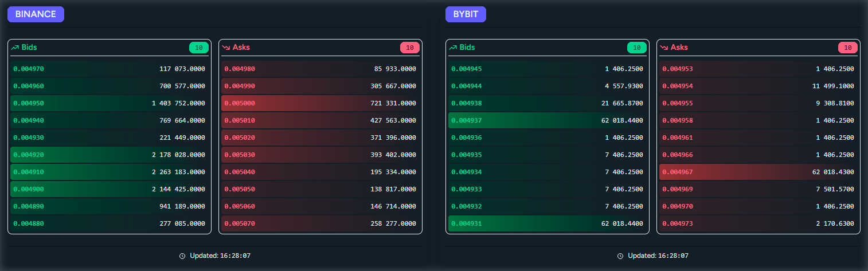
Task: Click the BINANCE exchange badge
Action: pos(36,14)
